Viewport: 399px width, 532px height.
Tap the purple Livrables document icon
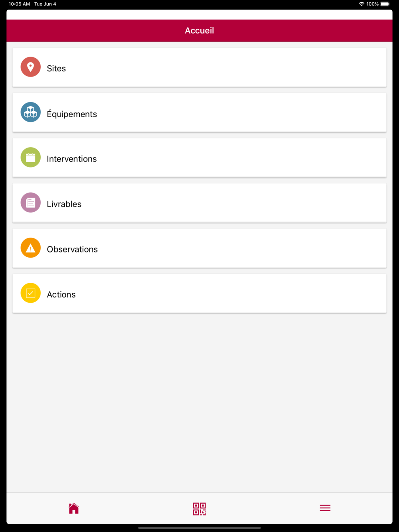click(31, 203)
